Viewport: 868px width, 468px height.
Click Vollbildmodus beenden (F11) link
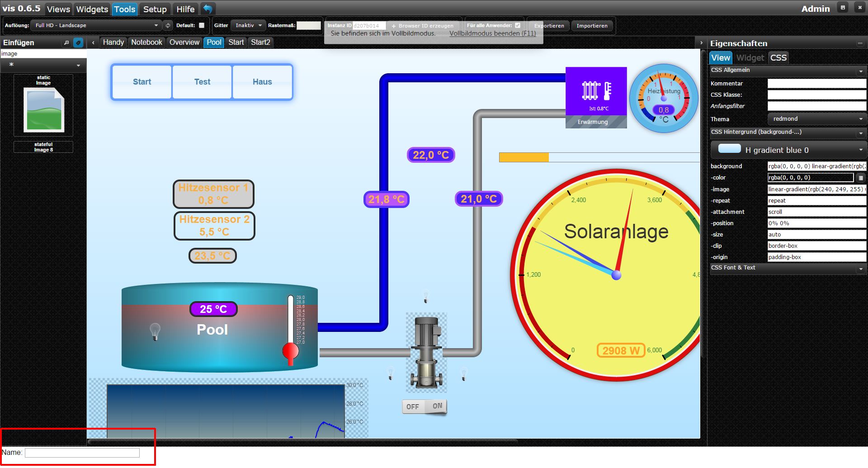click(x=493, y=33)
